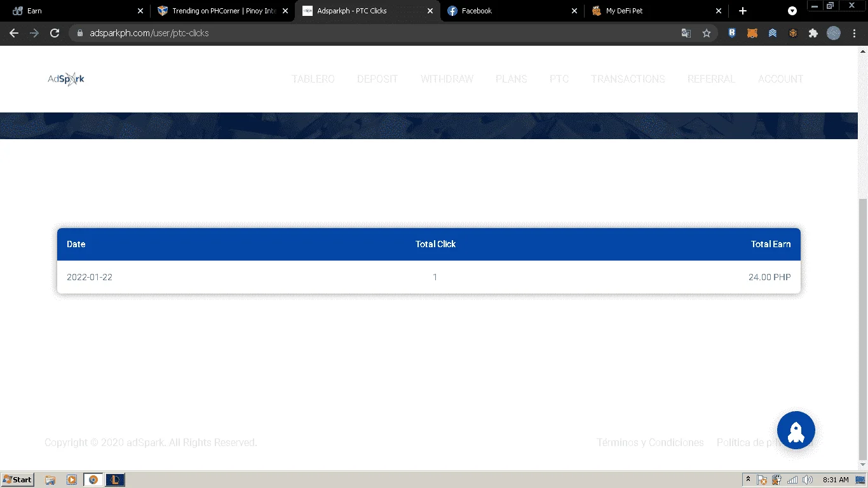This screenshot has height=488, width=868.
Task: Open the blue layered-arrows extension
Action: click(773, 33)
